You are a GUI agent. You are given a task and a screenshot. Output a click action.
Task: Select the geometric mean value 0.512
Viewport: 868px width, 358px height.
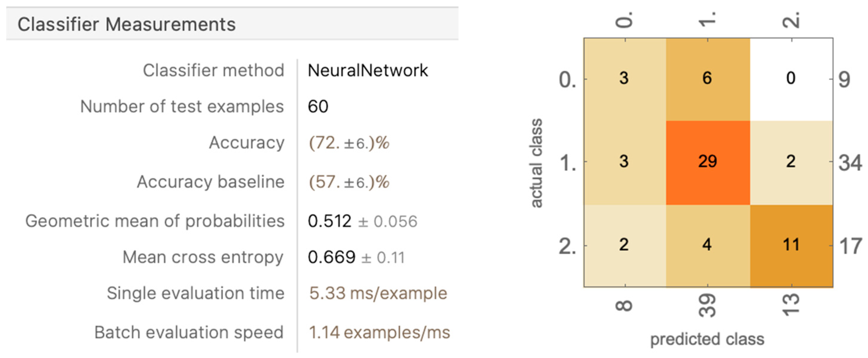click(329, 222)
